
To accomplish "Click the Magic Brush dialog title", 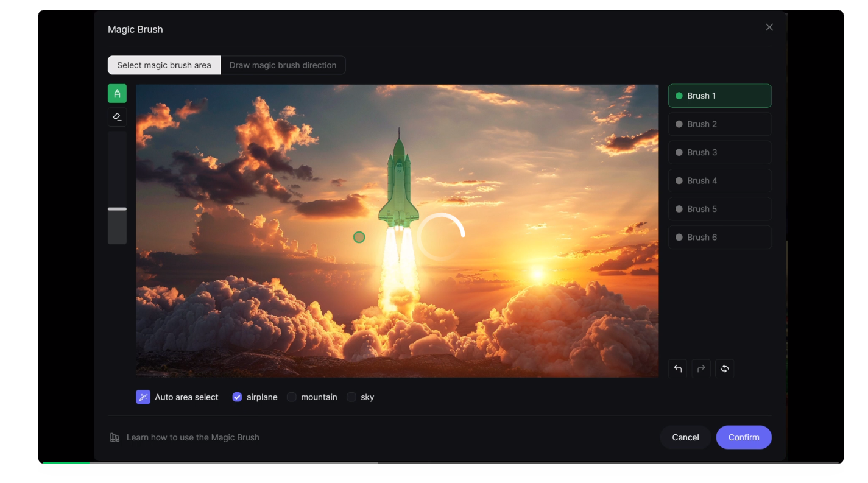I will (135, 29).
